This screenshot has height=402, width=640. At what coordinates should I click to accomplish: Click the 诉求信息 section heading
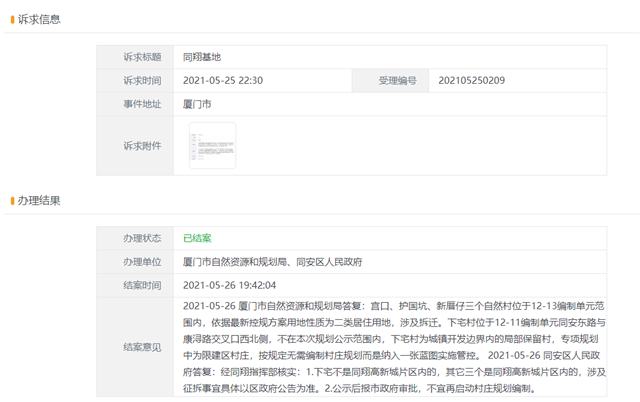coord(39,19)
